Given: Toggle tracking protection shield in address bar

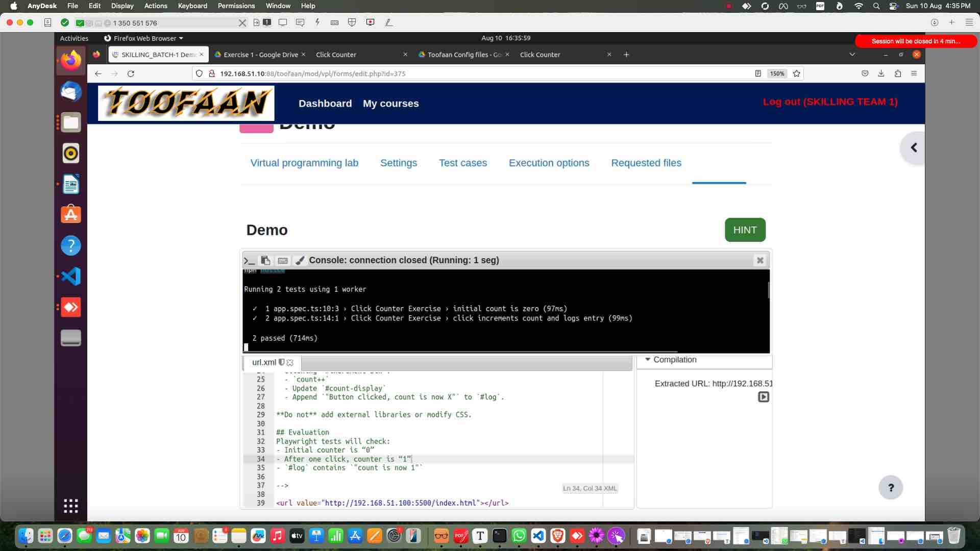Looking at the screenshot, I should coord(199,73).
